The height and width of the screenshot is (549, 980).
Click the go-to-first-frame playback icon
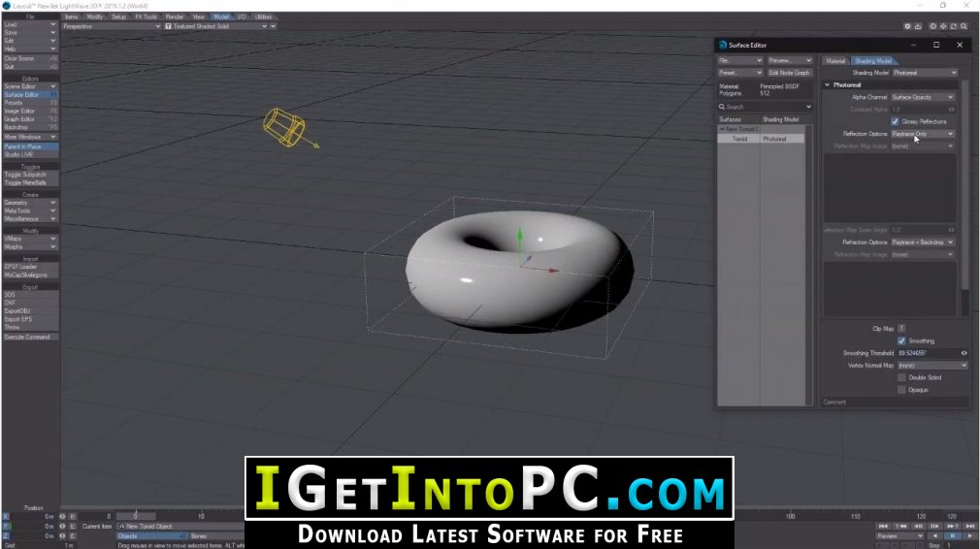[883, 526]
